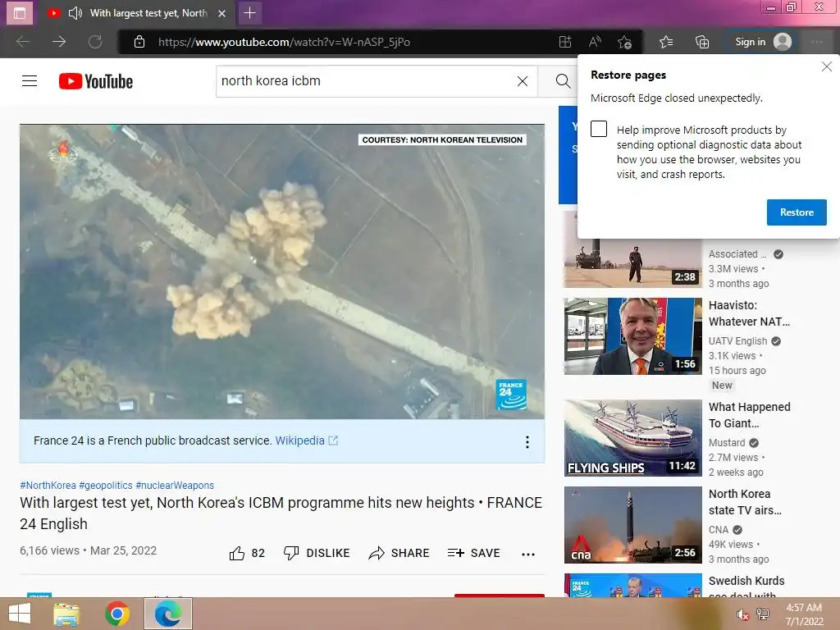Open Edge Settings and more menu
Viewport: 840px width, 630px height.
(817, 42)
